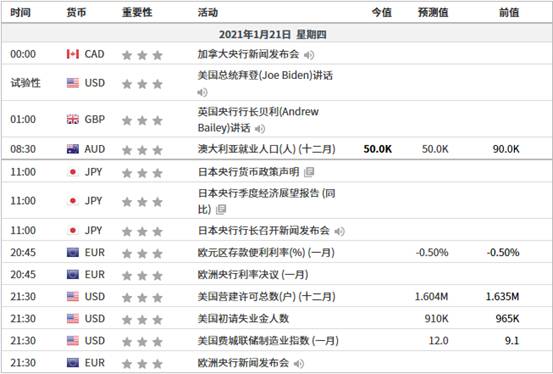
Task: Click the UK flag next to GBP
Action: tap(73, 119)
